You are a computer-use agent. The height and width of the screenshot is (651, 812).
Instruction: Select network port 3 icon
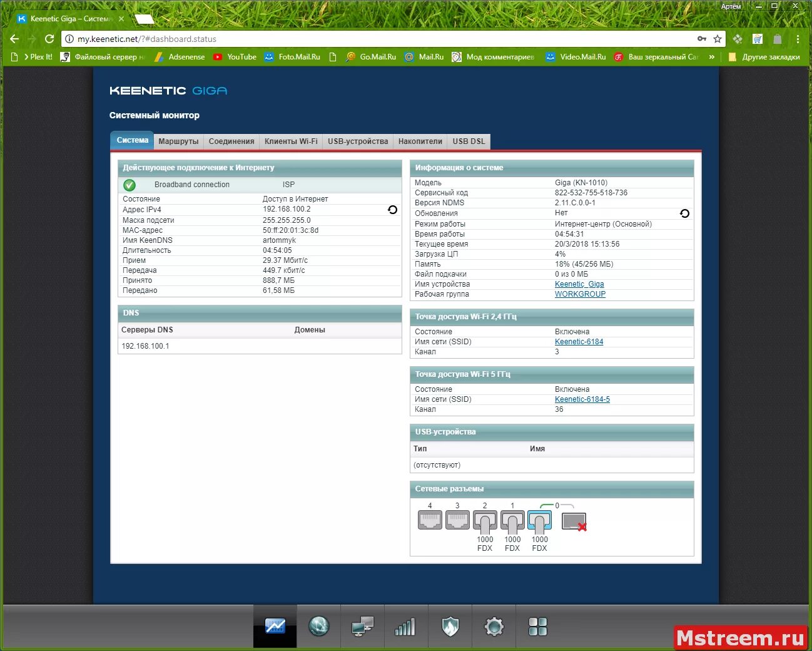[457, 520]
